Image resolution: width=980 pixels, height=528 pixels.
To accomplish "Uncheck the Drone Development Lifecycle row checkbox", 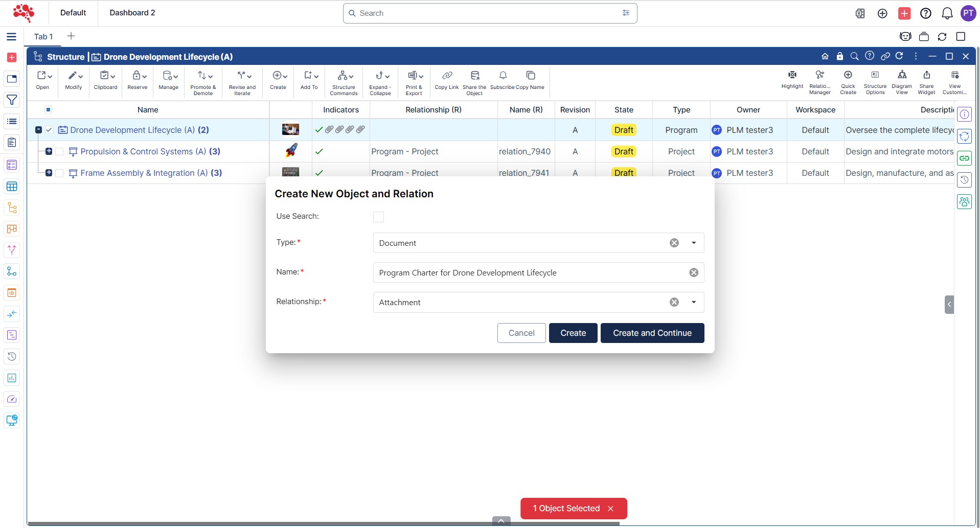I will coord(49,130).
